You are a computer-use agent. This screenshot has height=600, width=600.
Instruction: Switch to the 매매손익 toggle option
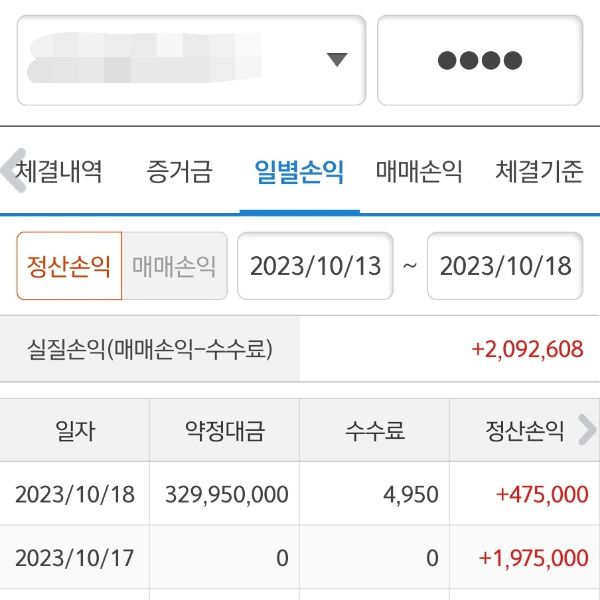click(174, 266)
